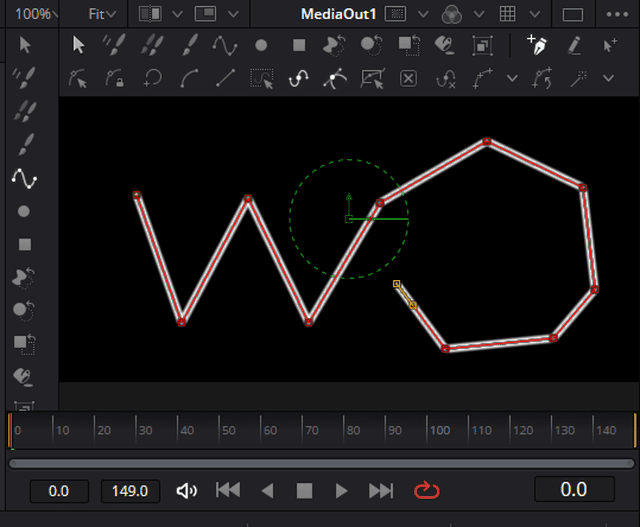
Task: Toggle Show Key Points option
Action: (x=298, y=78)
